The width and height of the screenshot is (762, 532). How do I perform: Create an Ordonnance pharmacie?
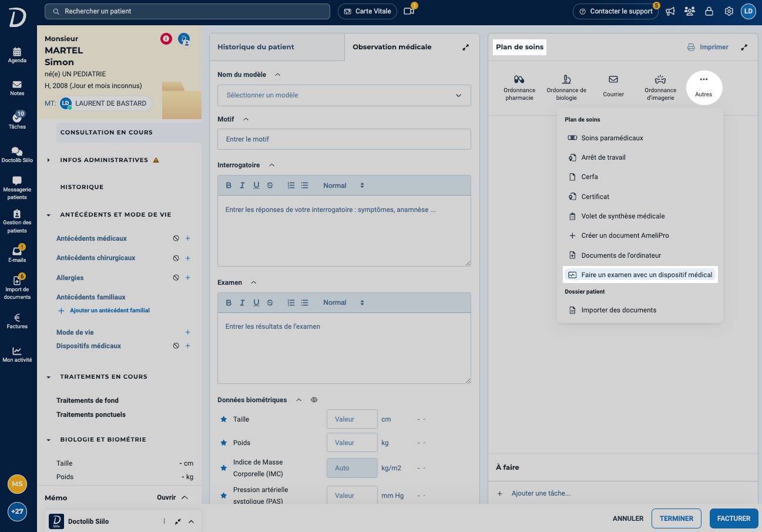coord(519,87)
